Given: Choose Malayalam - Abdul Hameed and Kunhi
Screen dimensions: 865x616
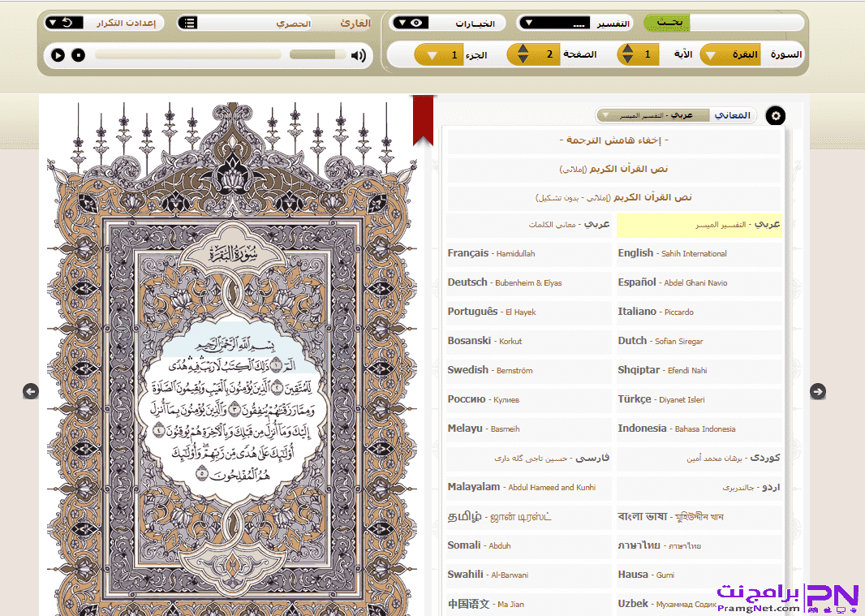Looking at the screenshot, I should pos(528,488).
